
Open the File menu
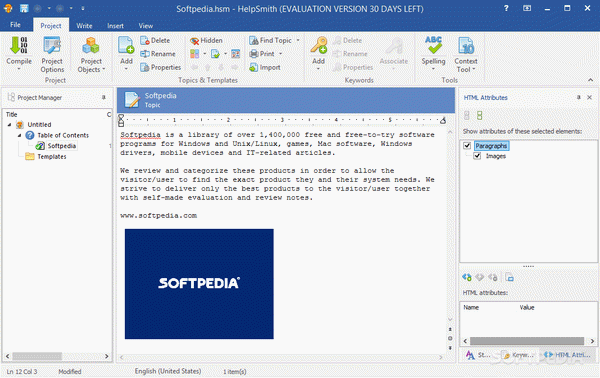15,25
